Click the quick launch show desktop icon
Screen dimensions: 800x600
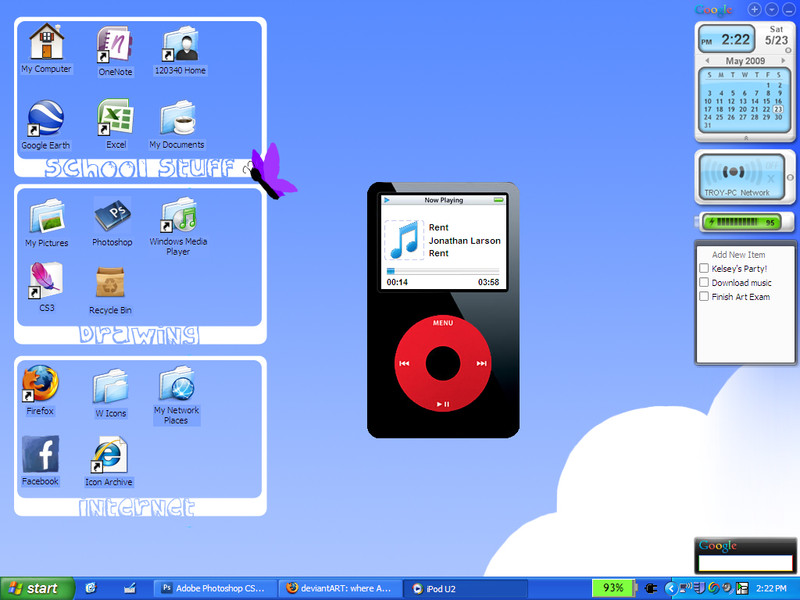point(130,589)
